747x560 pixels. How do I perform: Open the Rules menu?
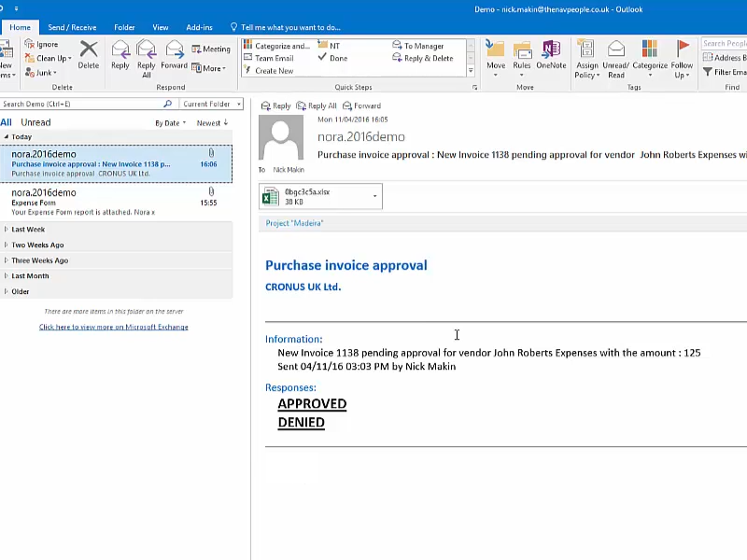coord(522,59)
